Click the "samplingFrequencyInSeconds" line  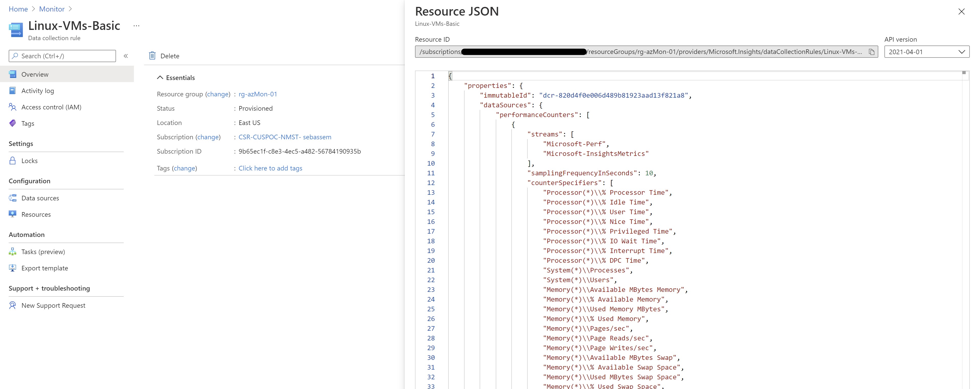coord(592,173)
